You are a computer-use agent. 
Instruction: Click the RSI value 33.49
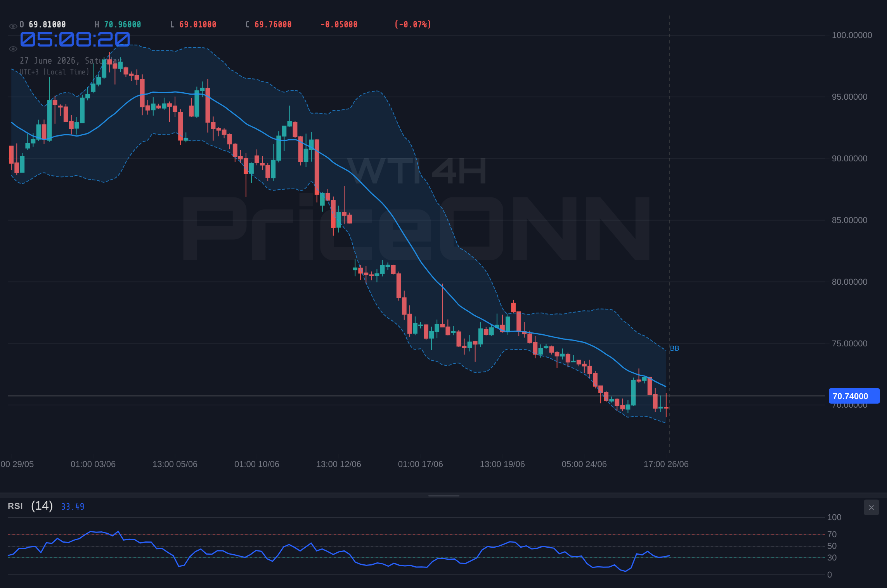point(73,507)
